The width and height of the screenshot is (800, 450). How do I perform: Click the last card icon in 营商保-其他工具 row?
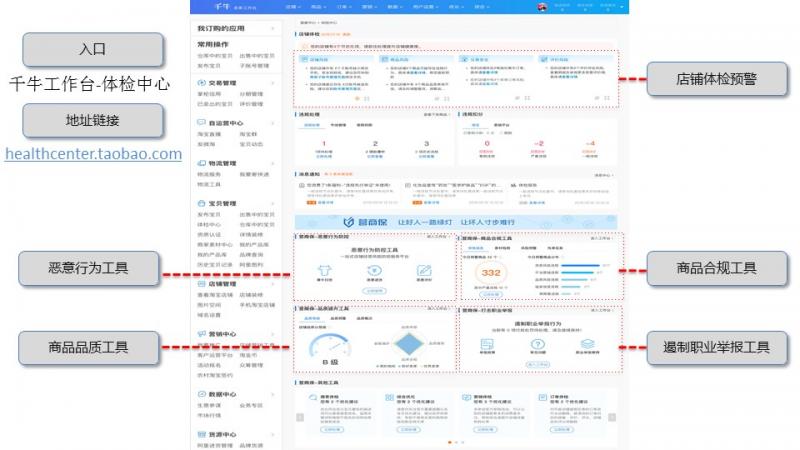coord(542,397)
